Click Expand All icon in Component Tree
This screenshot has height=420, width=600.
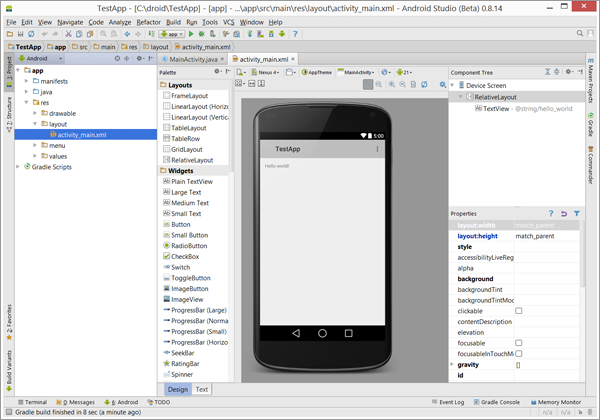pyautogui.click(x=548, y=72)
